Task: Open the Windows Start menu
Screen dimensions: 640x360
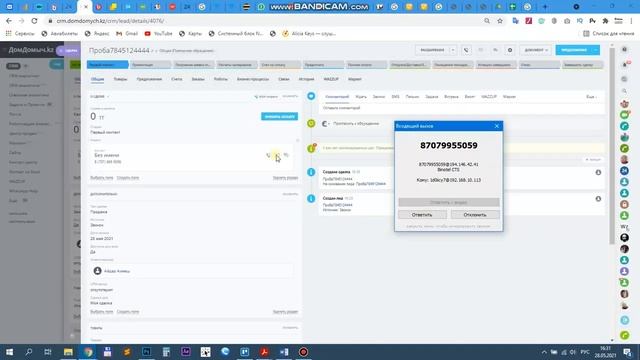Action: pos(9,352)
